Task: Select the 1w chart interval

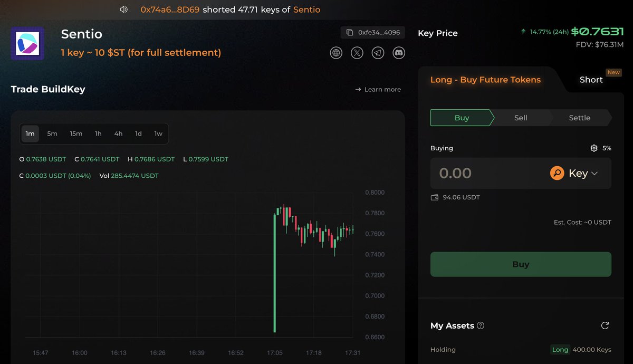Action: (x=158, y=133)
